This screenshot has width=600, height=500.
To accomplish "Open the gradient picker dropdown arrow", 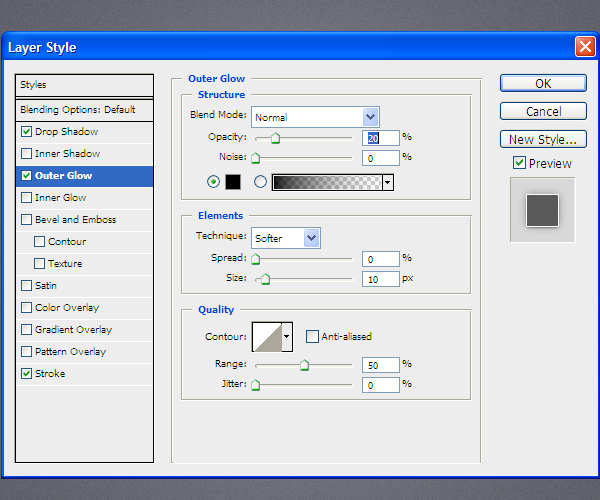I will point(388,182).
